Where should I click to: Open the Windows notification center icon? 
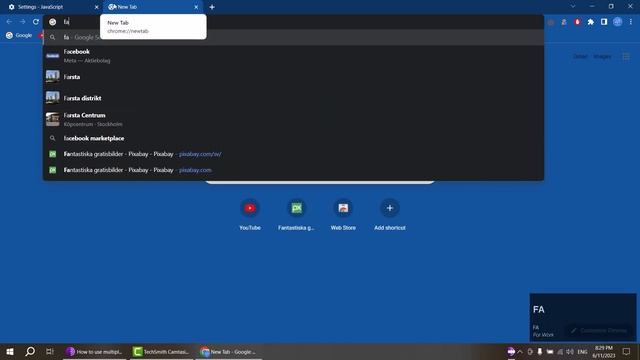point(626,351)
